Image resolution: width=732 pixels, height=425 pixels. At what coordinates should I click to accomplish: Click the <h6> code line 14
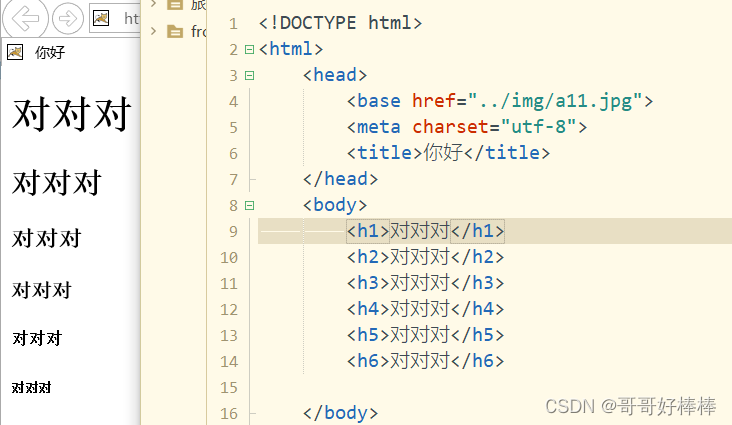[x=425, y=361]
